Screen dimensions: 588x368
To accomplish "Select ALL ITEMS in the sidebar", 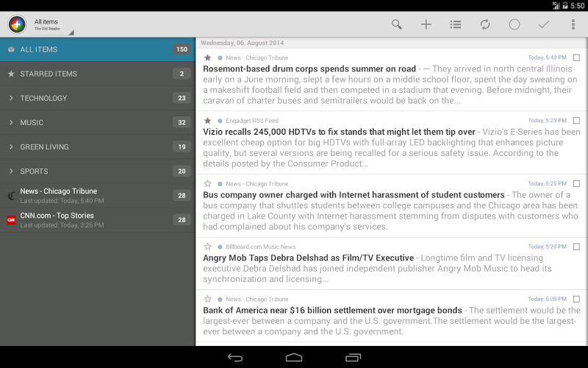I will (98, 49).
